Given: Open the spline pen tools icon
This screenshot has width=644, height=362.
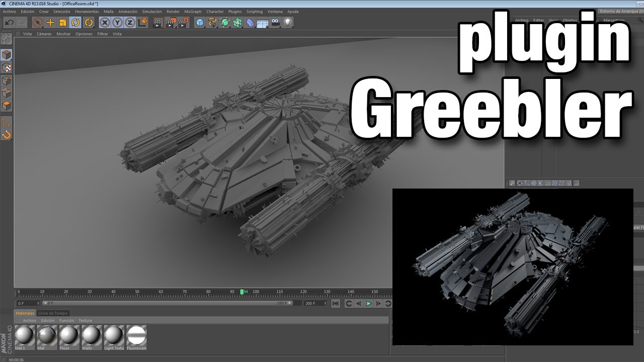Looking at the screenshot, I should 212,22.
